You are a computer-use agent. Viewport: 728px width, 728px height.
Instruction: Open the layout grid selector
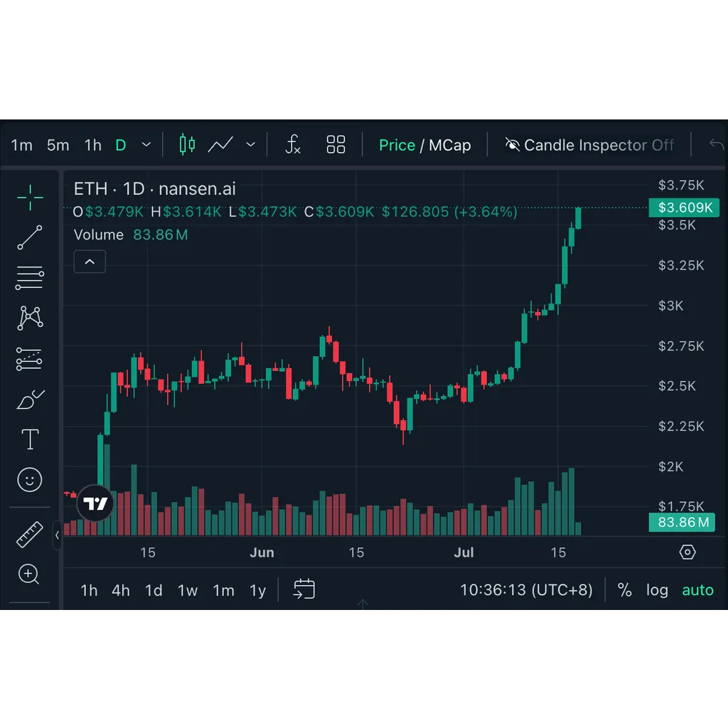coord(336,144)
